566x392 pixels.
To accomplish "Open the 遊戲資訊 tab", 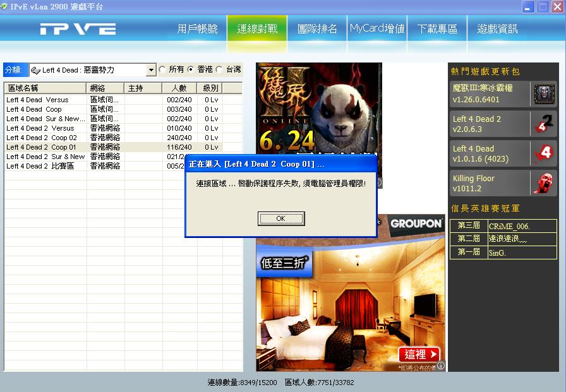I will point(497,28).
